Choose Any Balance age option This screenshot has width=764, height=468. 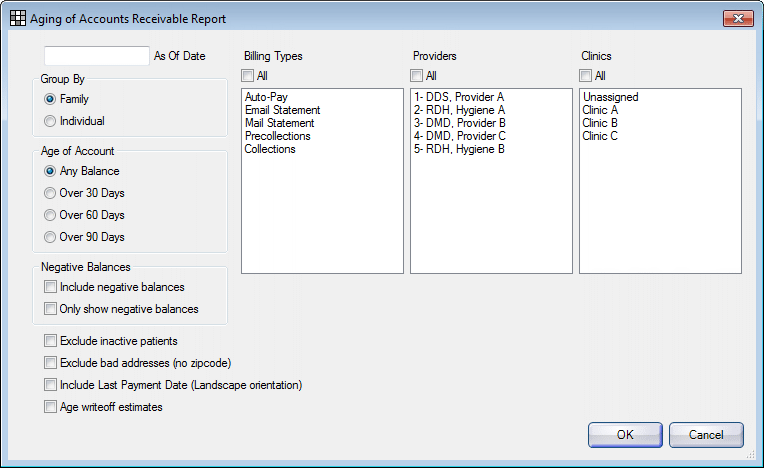[x=50, y=171]
